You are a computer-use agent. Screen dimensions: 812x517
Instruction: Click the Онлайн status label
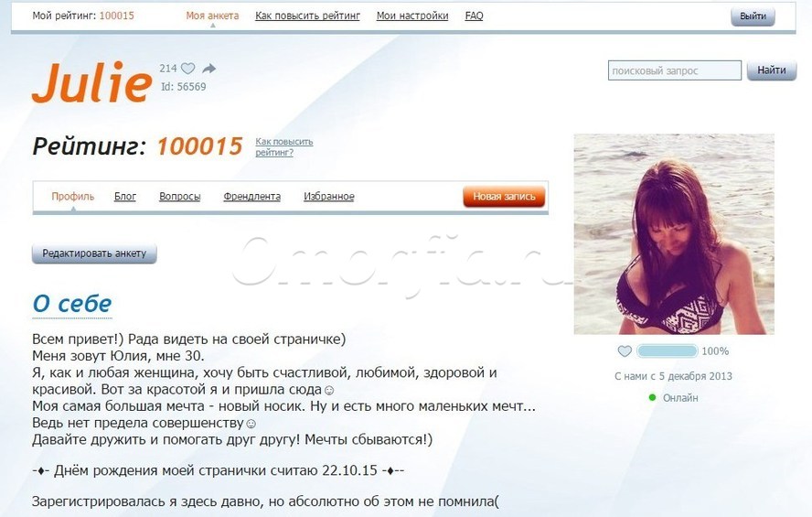pos(680,398)
